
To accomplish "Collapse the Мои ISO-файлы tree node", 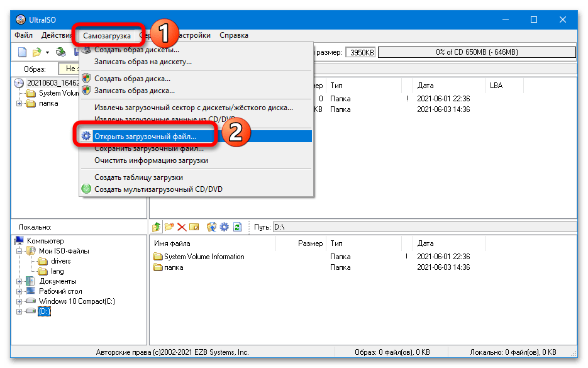I will (x=19, y=252).
